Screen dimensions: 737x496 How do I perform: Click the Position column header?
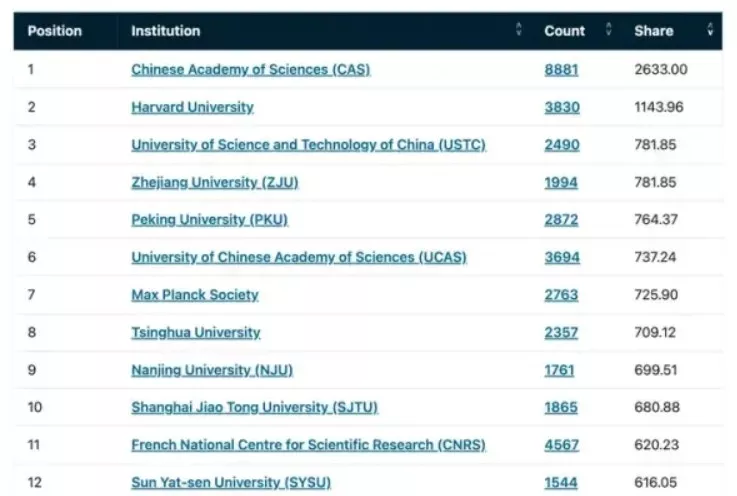55,31
